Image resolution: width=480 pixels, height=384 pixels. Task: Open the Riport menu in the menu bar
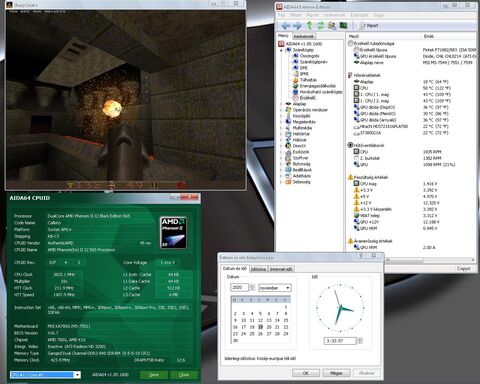click(313, 15)
